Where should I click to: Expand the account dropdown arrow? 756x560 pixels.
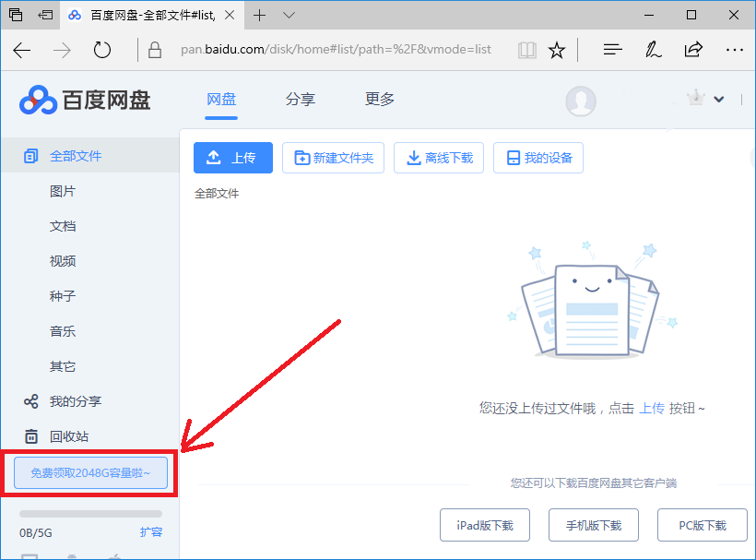[719, 100]
